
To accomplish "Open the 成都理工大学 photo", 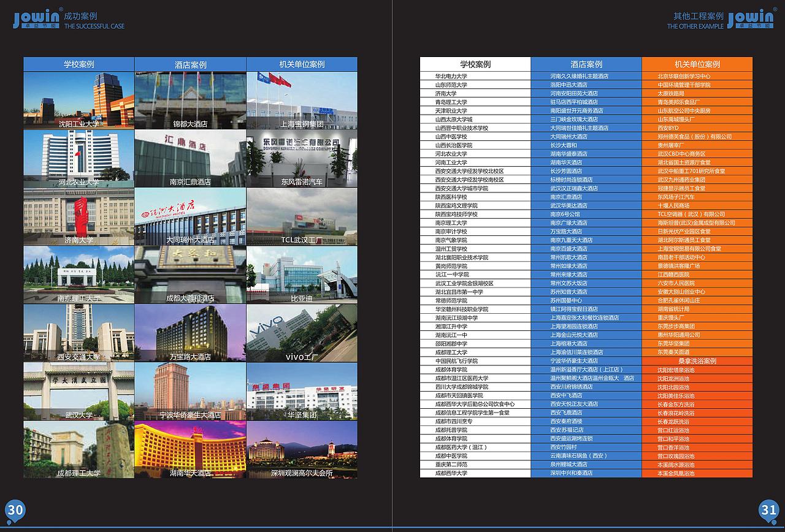I will coord(78,450).
